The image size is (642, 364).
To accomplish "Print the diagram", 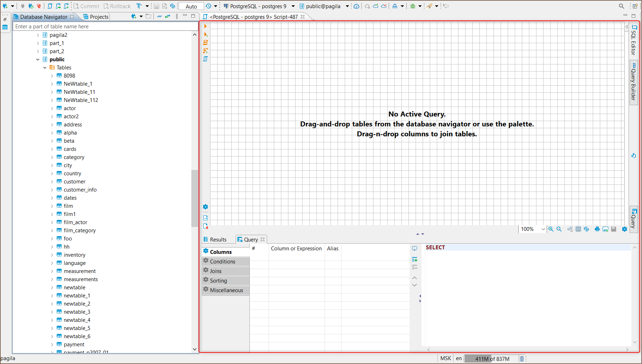I will pos(597,229).
